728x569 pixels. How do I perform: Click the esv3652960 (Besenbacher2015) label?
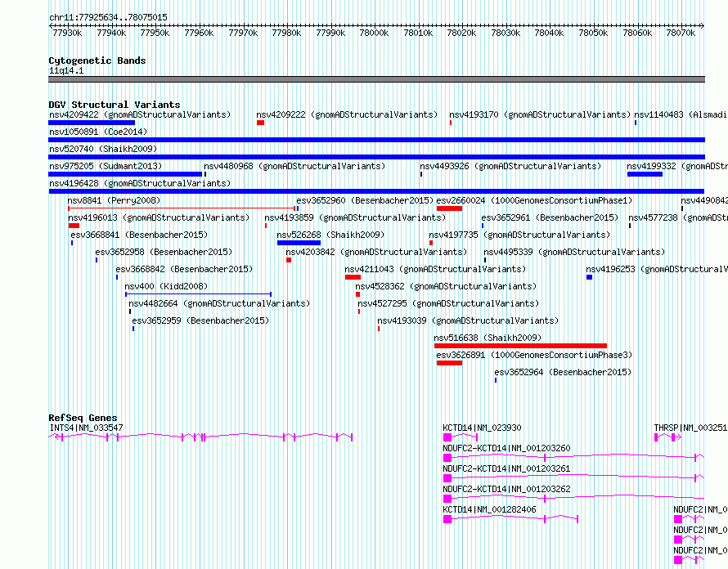coord(365,200)
